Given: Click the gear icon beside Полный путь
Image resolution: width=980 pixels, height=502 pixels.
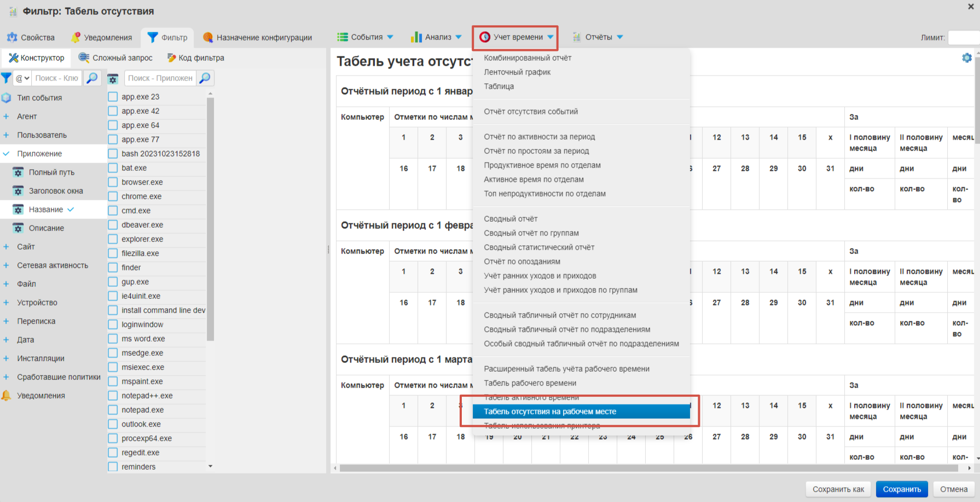Looking at the screenshot, I should pyautogui.click(x=18, y=172).
